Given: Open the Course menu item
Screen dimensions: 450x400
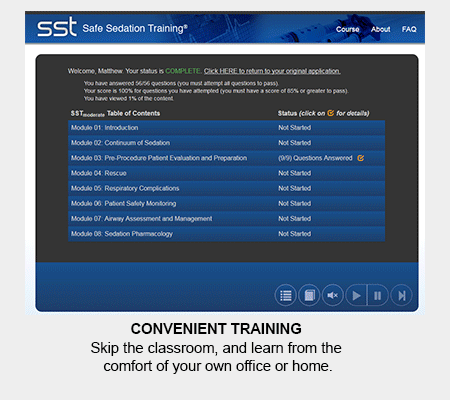Looking at the screenshot, I should point(347,29).
